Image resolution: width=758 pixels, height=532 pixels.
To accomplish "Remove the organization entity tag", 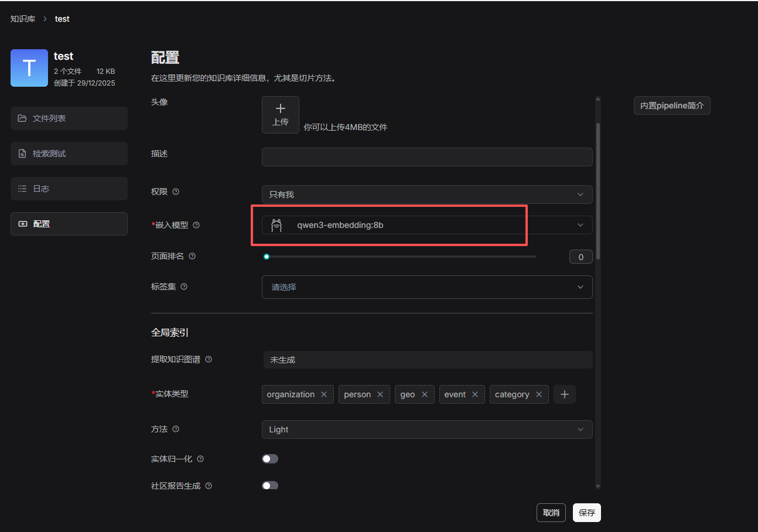I will (324, 394).
